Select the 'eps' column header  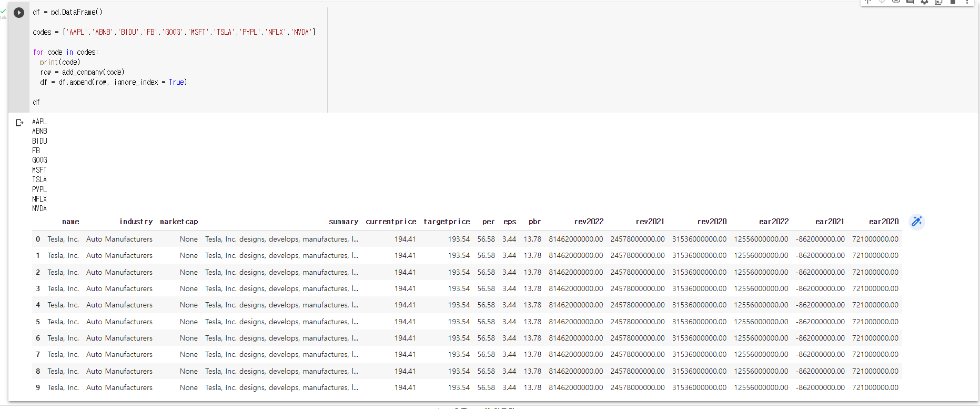(510, 222)
